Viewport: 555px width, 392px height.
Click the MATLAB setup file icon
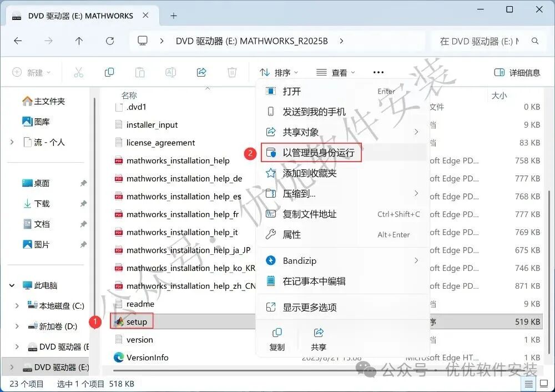click(119, 321)
